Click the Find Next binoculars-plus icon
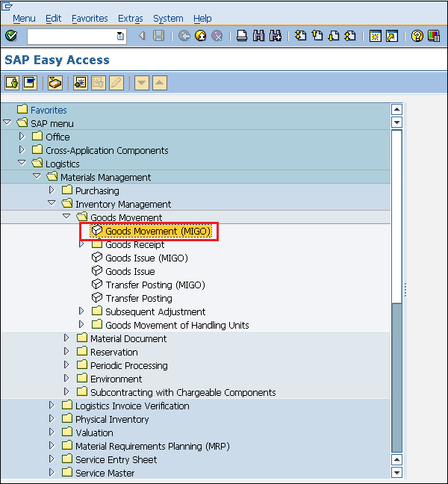Image resolution: width=448 pixels, height=484 pixels. pyautogui.click(x=276, y=36)
